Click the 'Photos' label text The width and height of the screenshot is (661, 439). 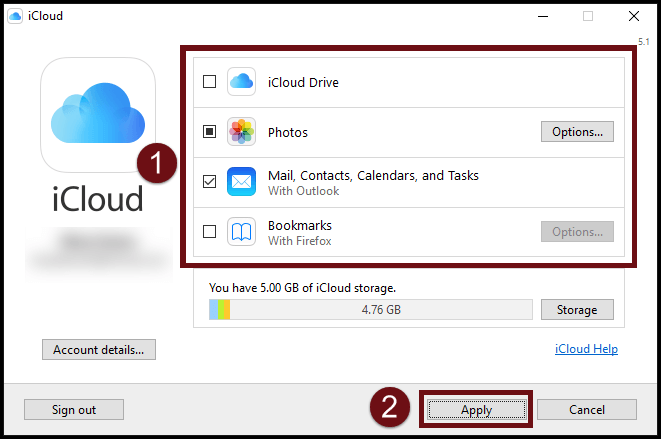[288, 132]
